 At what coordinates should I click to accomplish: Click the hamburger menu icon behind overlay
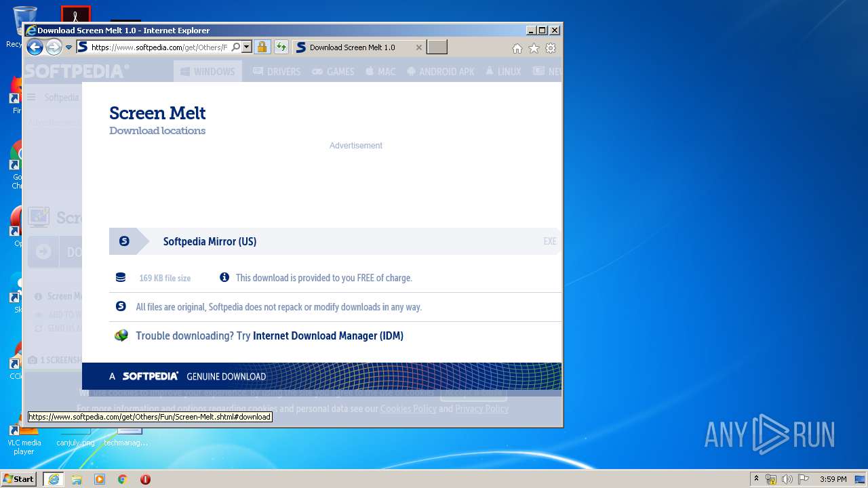[31, 98]
